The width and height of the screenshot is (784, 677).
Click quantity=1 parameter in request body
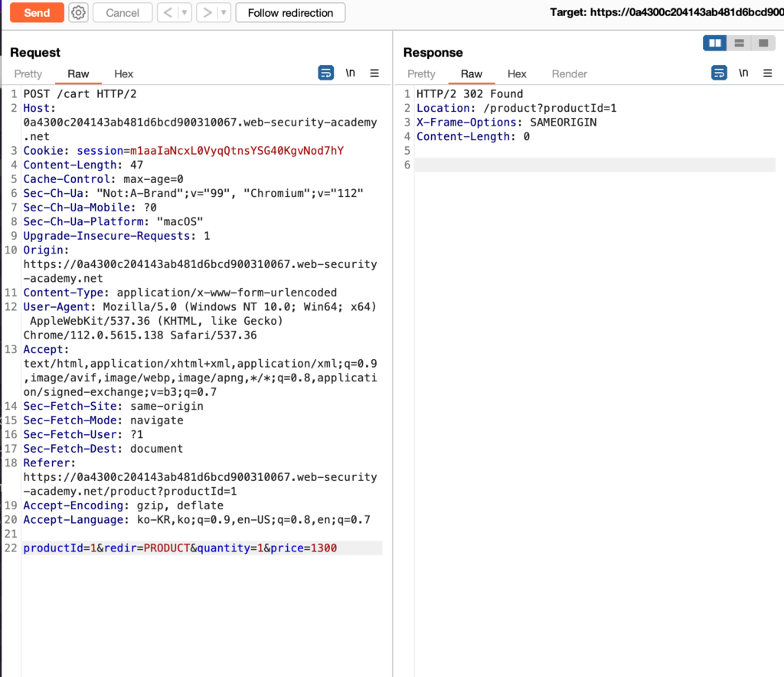click(x=230, y=548)
